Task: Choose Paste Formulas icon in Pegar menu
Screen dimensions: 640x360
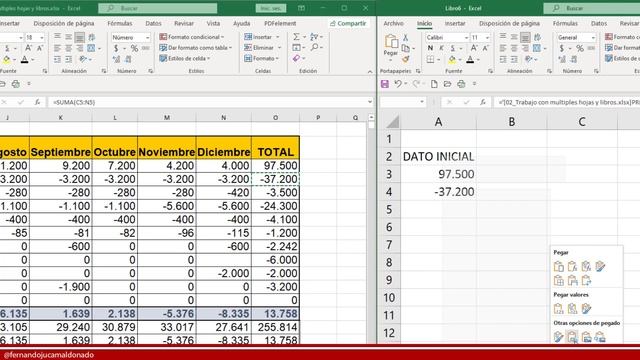Action: [x=572, y=267]
